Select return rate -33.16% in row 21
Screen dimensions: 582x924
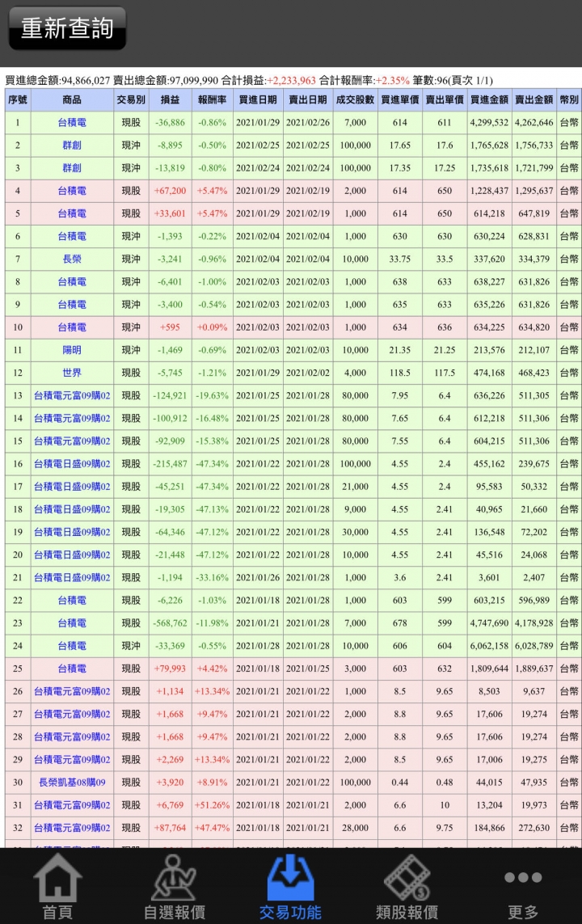(x=212, y=577)
